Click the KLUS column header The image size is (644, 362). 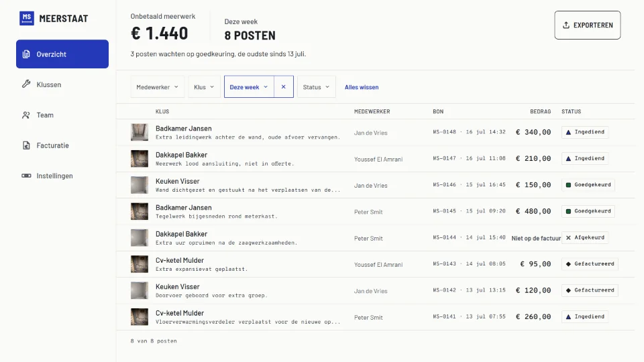click(162, 112)
